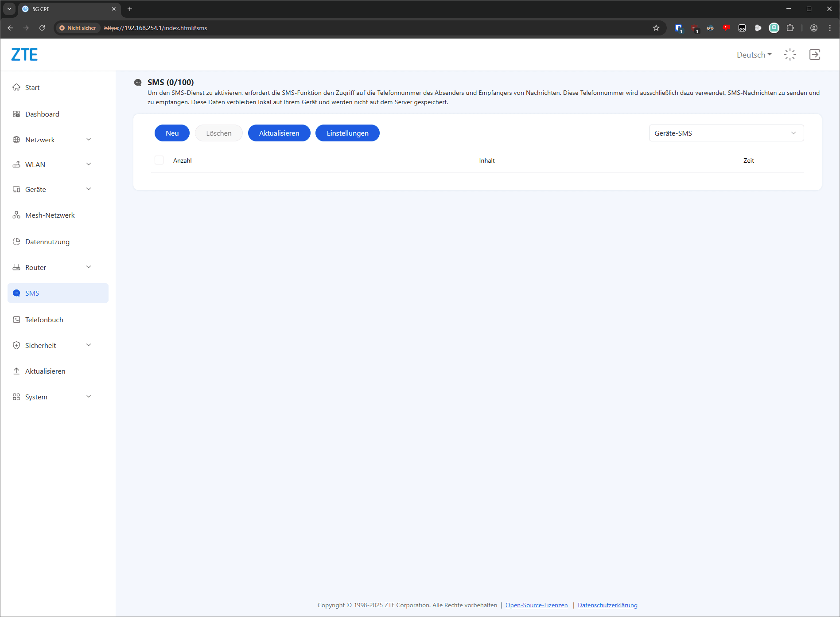Open the Mesh-Netzwerk menu item
The image size is (840, 617).
pos(50,215)
